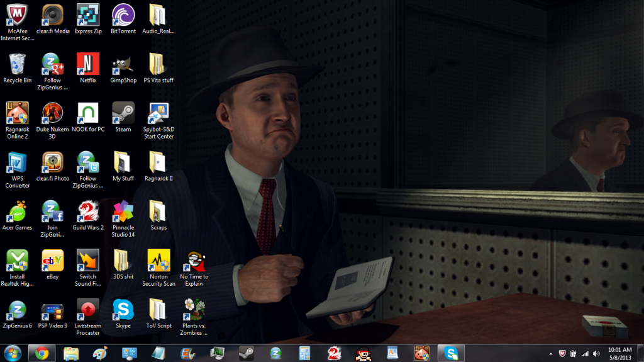This screenshot has height=362, width=644.
Task: Click the PSP Video 9 icon
Action: (53, 314)
